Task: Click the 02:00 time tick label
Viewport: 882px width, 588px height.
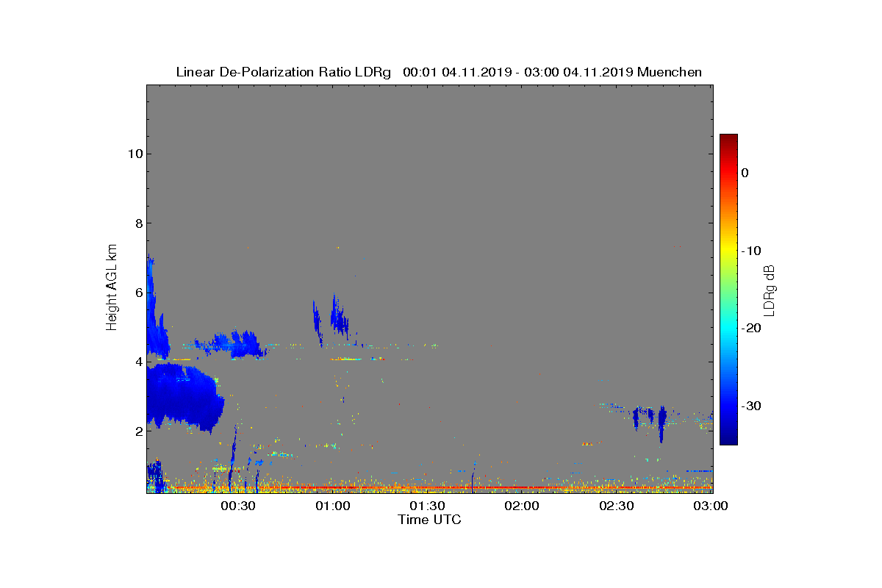Action: [x=522, y=506]
